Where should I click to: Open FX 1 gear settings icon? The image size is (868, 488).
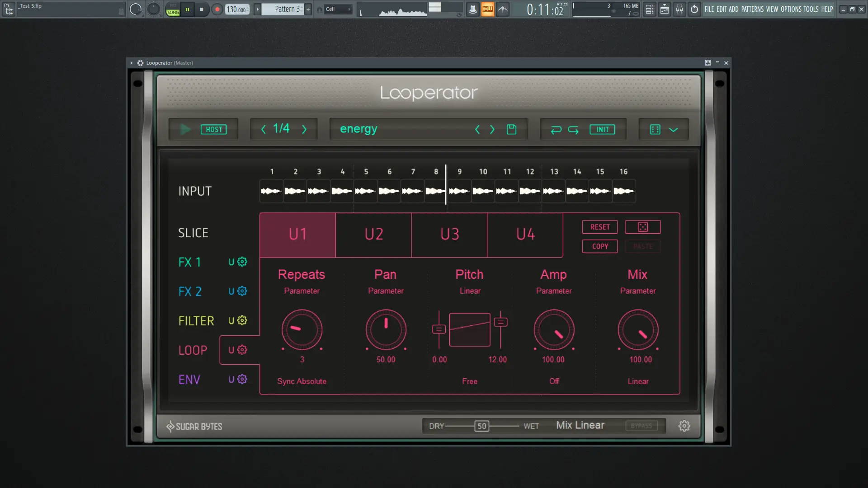tap(242, 262)
